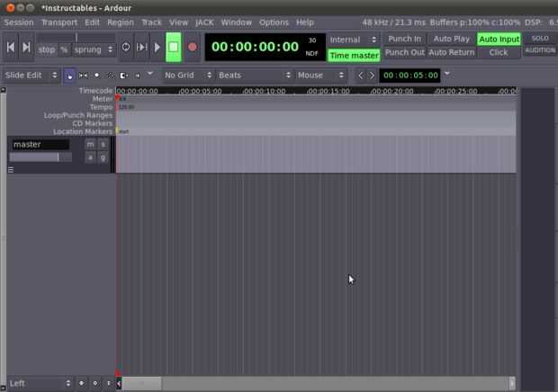This screenshot has height=392, width=558.
Task: Click the shuttle speed slider bar
Action: coord(76,37)
